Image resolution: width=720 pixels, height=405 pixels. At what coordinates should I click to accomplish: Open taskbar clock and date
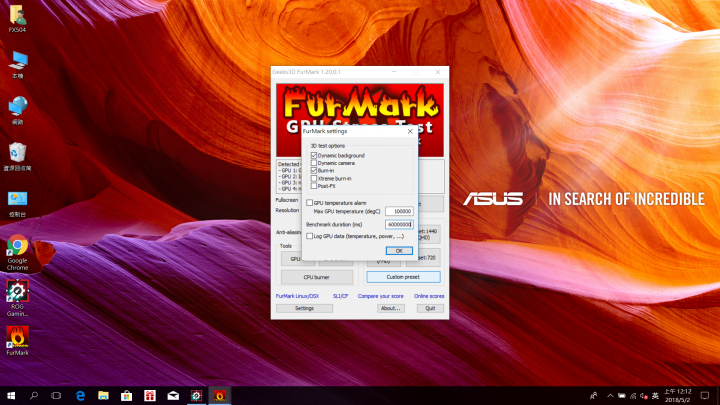pos(678,395)
